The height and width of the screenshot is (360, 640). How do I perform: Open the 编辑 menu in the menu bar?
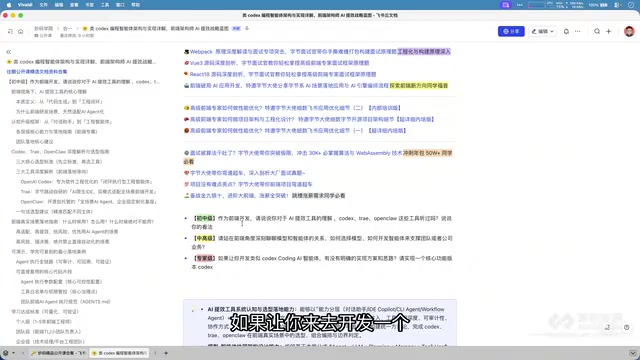(59, 5)
